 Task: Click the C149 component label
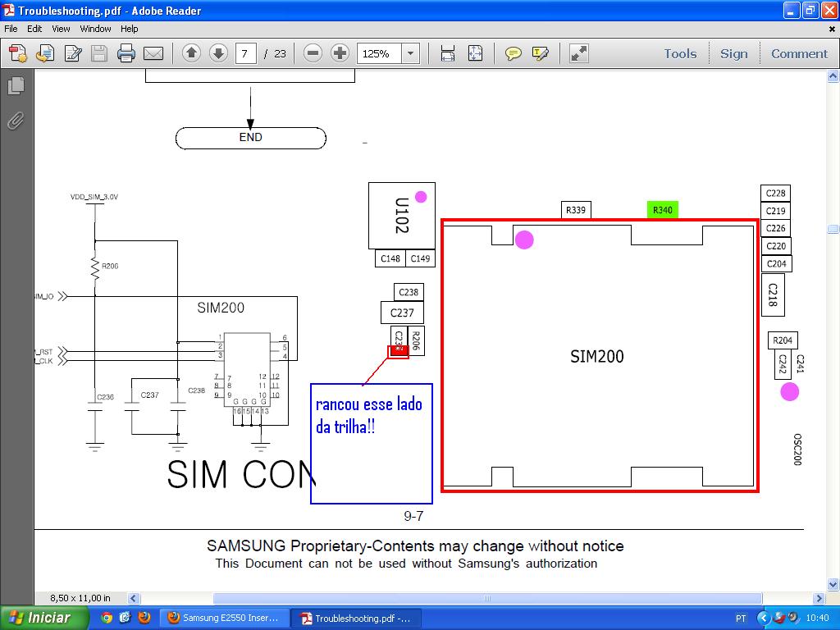(420, 258)
